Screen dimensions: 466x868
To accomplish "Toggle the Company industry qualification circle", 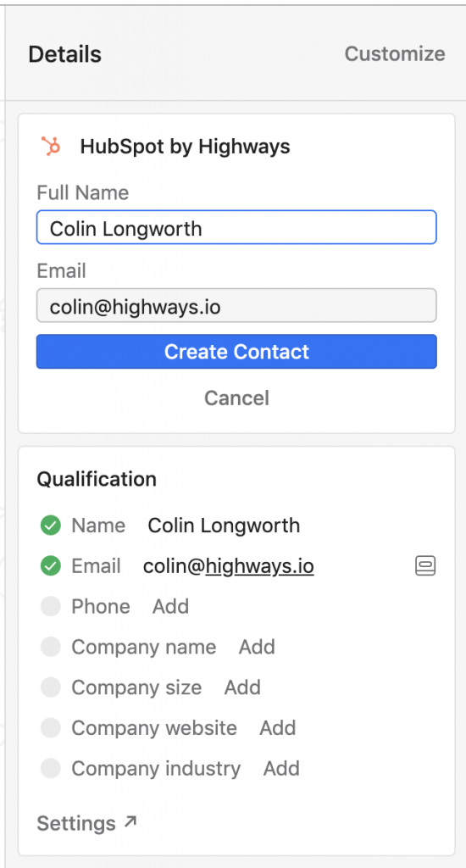I will click(x=50, y=768).
